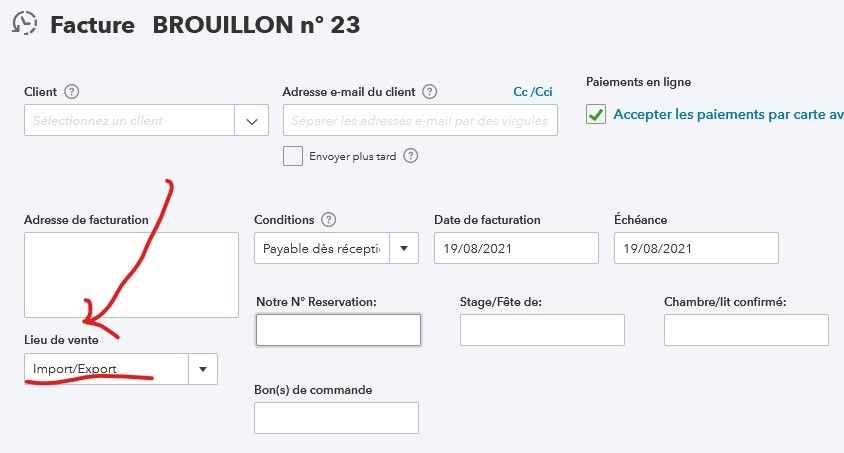Click the Notre N° Reservation field

tap(338, 330)
